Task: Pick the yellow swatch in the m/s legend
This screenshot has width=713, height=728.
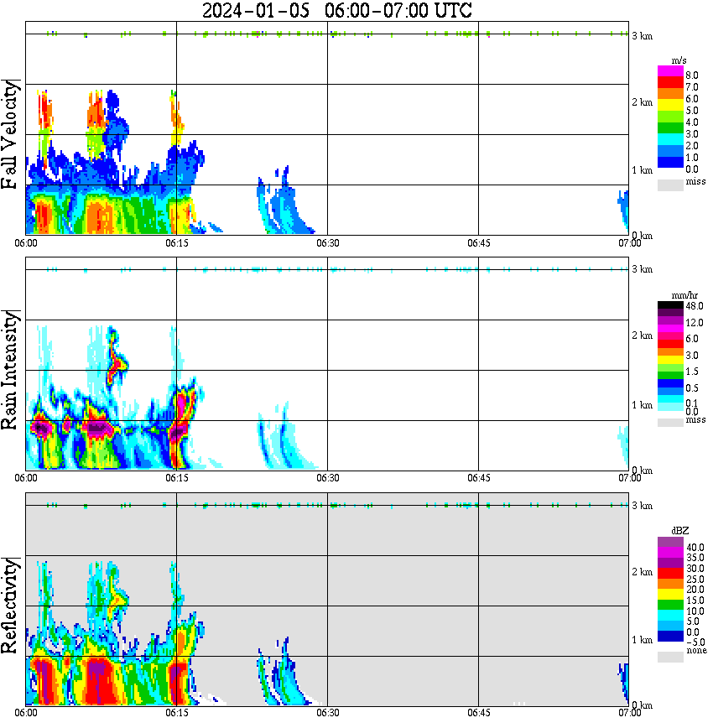Action: [x=670, y=106]
